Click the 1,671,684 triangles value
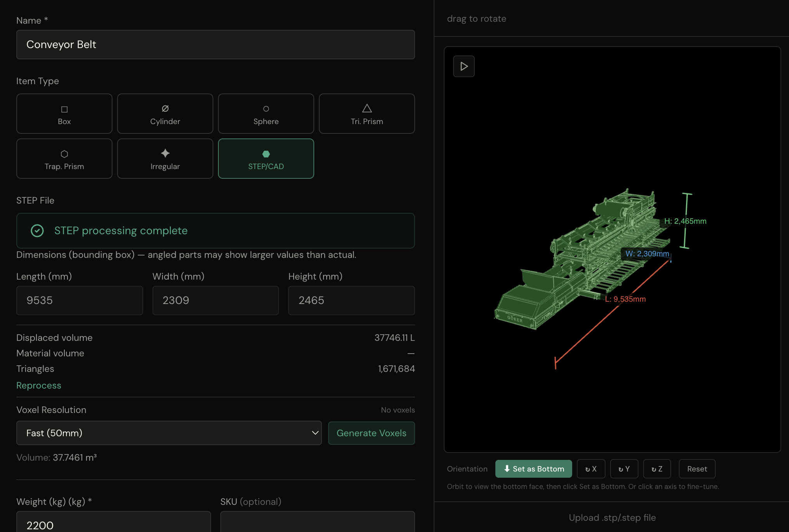This screenshot has width=789, height=532. click(396, 369)
